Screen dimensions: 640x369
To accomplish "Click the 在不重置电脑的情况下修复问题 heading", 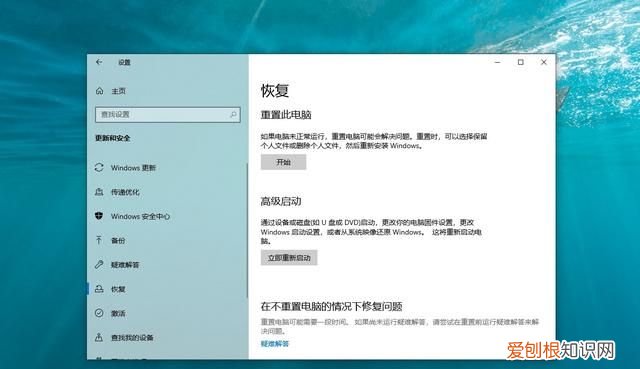I will pyautogui.click(x=331, y=307).
